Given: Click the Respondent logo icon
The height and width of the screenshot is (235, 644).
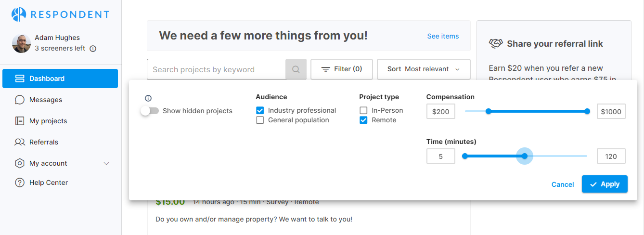Looking at the screenshot, I should pyautogui.click(x=19, y=14).
